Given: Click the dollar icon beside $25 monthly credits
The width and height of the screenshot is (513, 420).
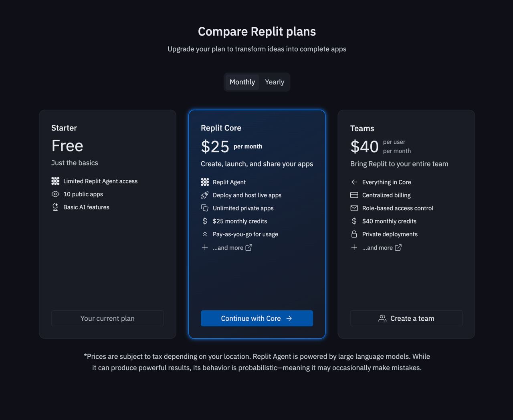Looking at the screenshot, I should [x=205, y=221].
